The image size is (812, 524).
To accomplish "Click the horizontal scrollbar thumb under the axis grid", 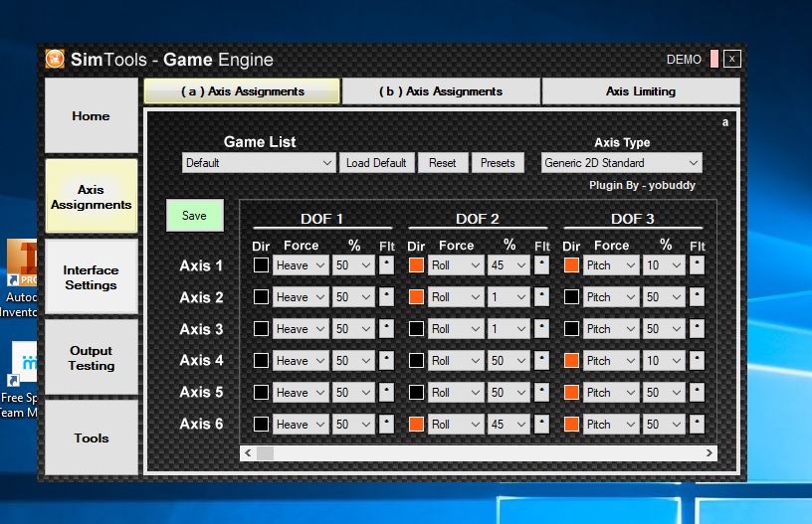I will click(x=265, y=453).
